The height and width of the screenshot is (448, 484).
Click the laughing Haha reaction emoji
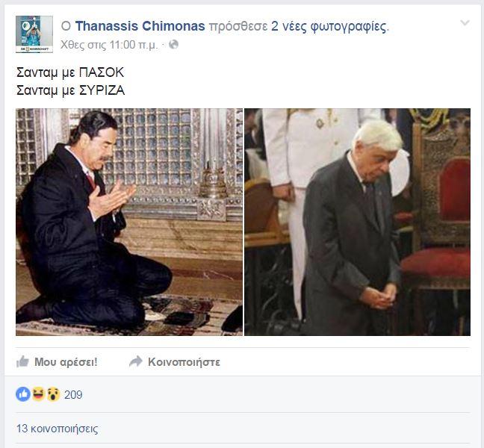[38, 394]
